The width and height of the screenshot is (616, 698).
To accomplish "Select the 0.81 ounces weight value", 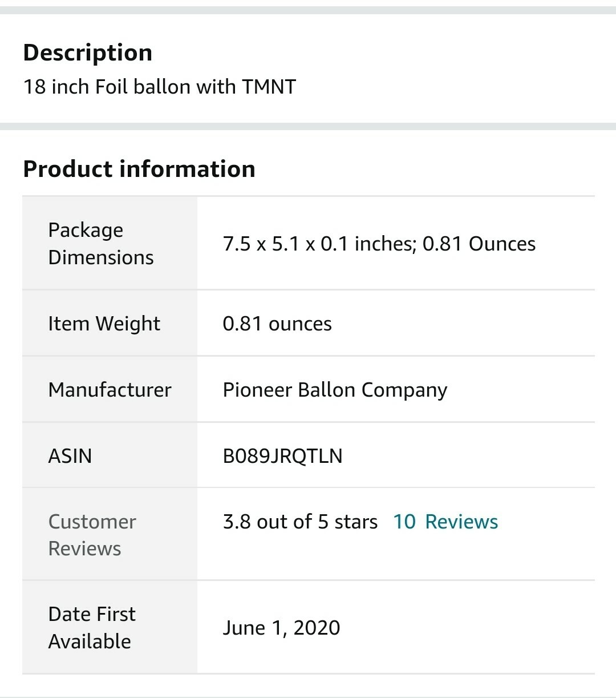I will point(277,324).
